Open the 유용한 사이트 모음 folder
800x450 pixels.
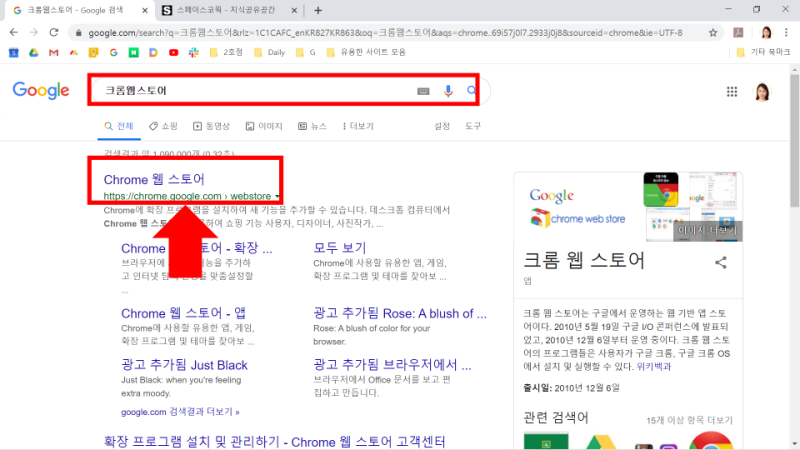tap(366, 52)
